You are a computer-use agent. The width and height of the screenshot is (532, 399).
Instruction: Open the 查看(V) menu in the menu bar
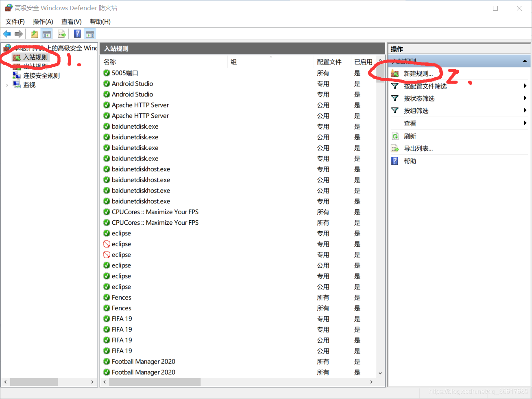click(x=72, y=22)
